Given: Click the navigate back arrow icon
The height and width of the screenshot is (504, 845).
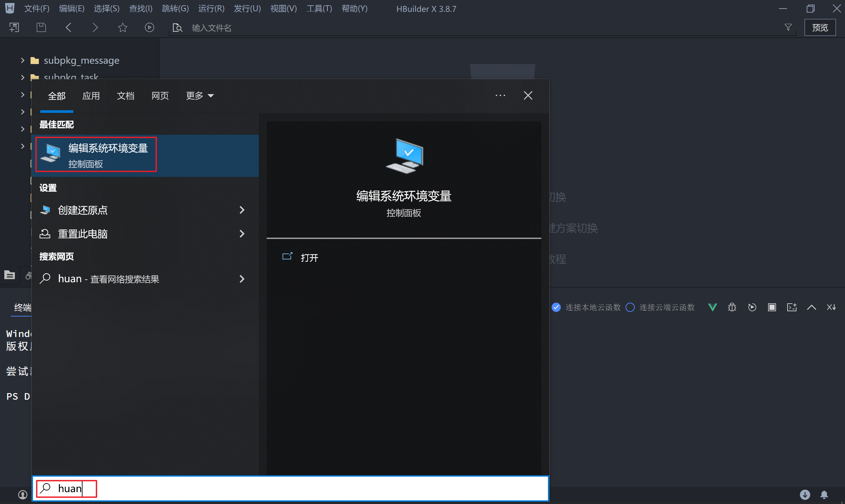Looking at the screenshot, I should tap(68, 27).
